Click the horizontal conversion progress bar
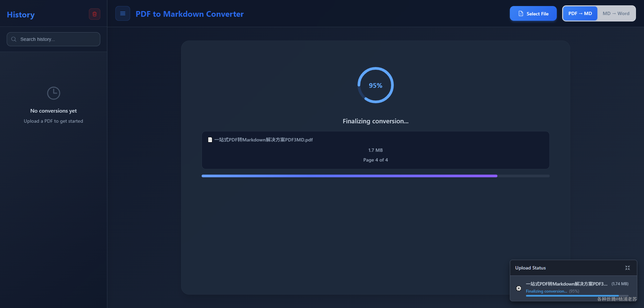644x308 pixels. 376,176
